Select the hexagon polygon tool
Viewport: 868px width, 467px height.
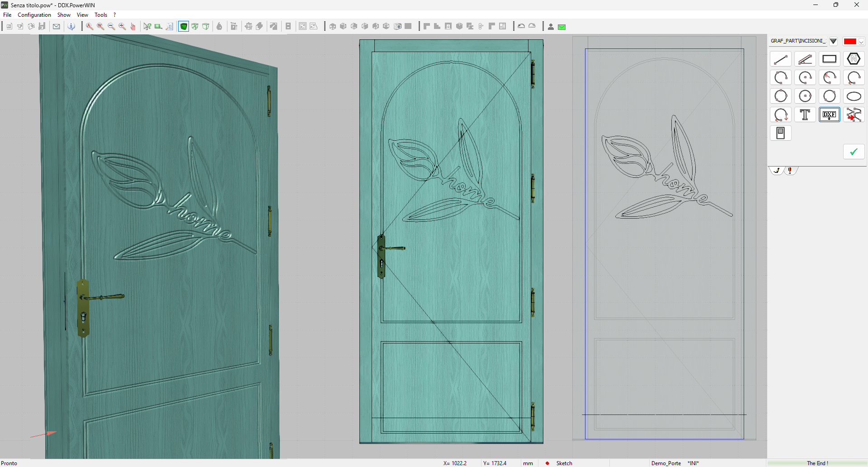(x=854, y=59)
